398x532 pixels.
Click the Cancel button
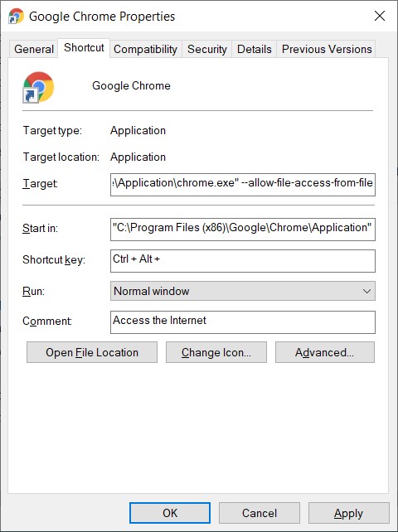coord(259,513)
